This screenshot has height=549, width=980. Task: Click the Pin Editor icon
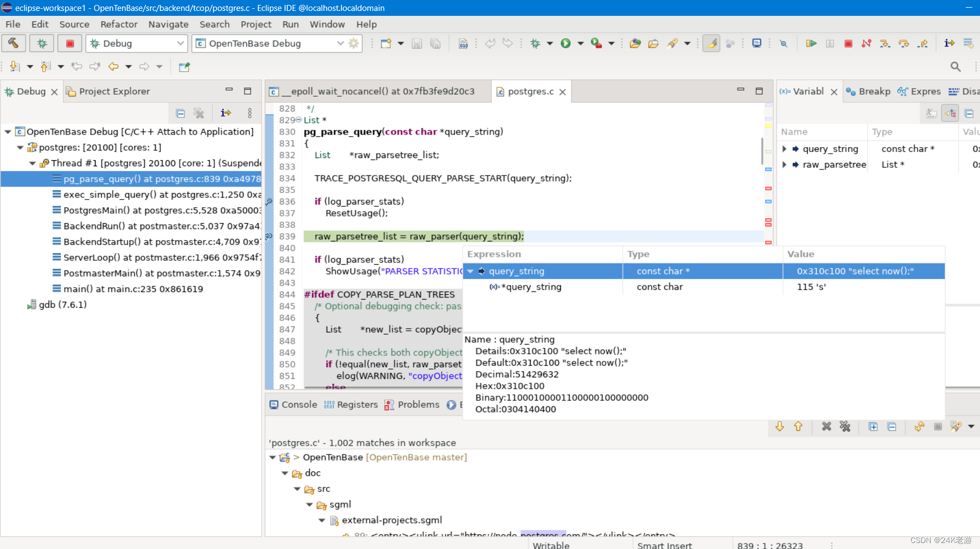click(x=184, y=67)
